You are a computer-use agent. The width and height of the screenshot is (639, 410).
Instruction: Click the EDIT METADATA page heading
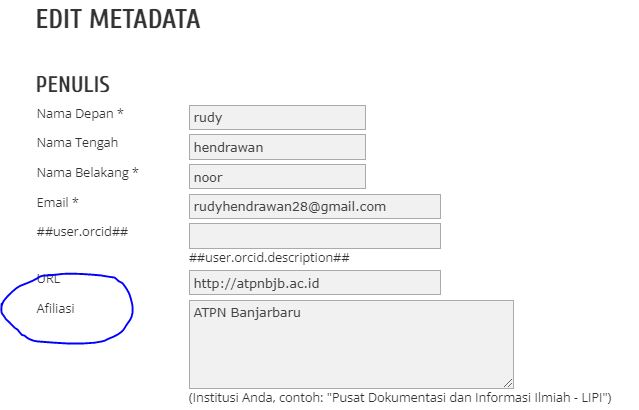click(x=118, y=19)
